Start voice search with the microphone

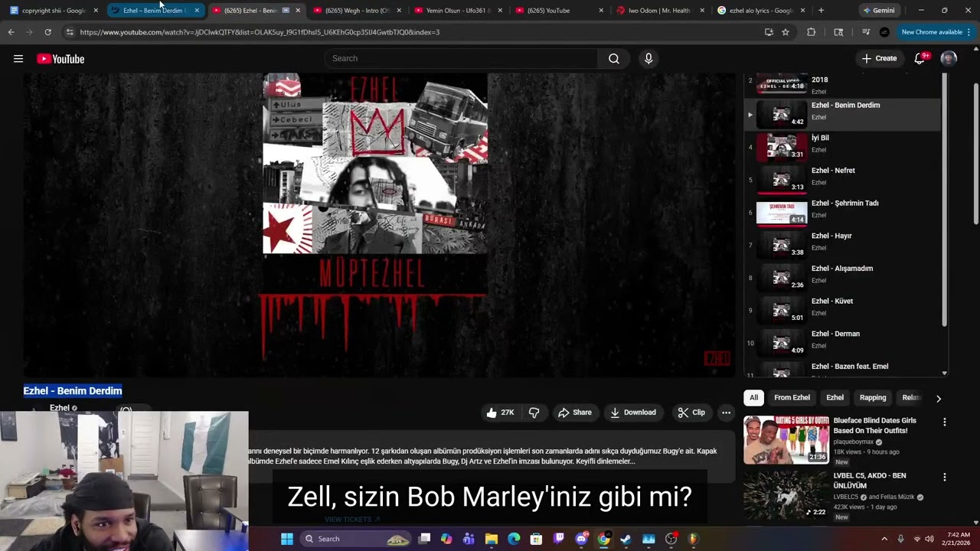point(648,59)
